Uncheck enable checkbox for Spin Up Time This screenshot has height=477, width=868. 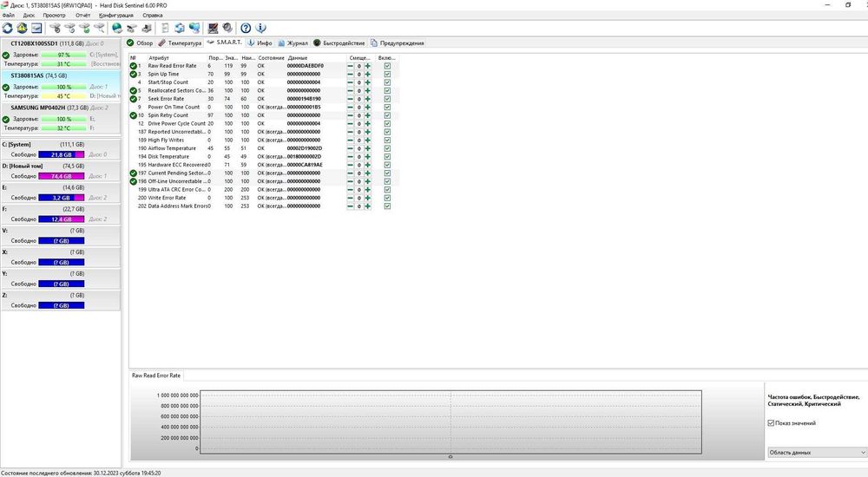coord(387,74)
